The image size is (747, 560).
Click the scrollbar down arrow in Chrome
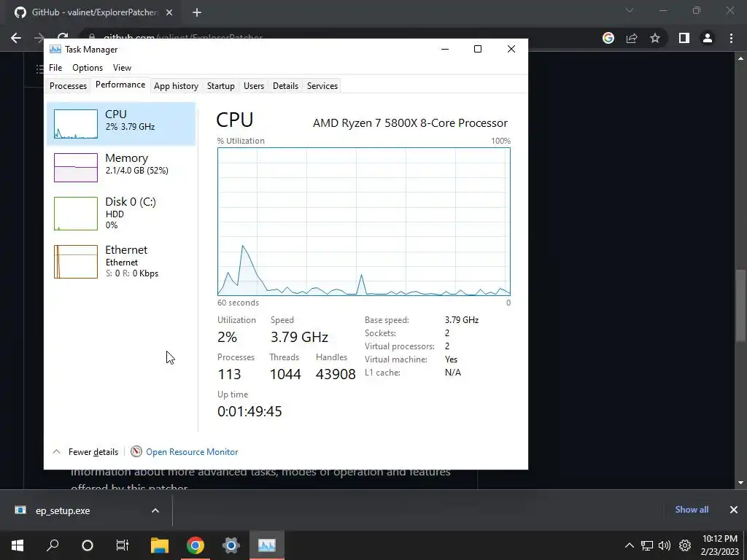(x=740, y=483)
